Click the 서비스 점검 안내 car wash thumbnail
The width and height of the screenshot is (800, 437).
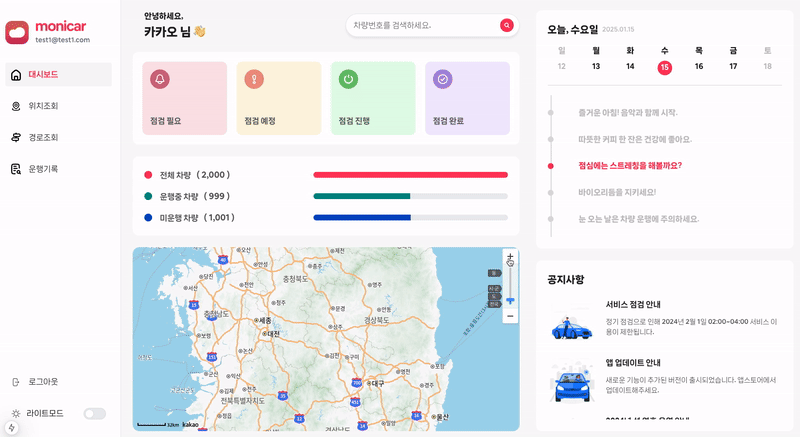coord(572,327)
